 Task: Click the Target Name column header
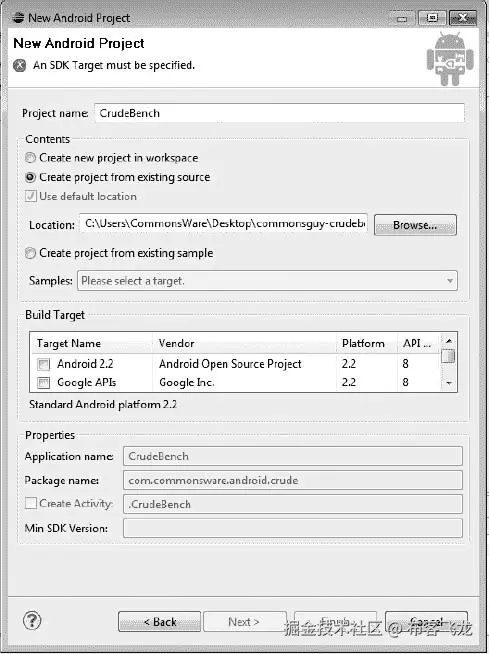pos(91,343)
